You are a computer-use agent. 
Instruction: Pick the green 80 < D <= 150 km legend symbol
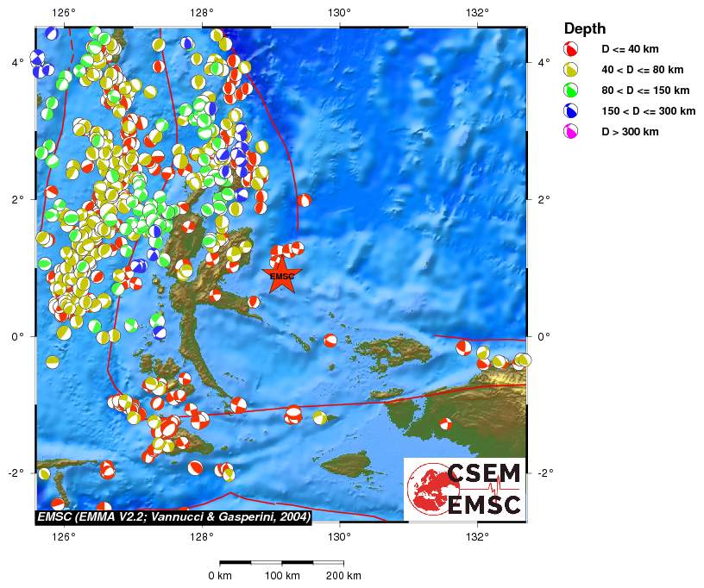click(x=569, y=90)
